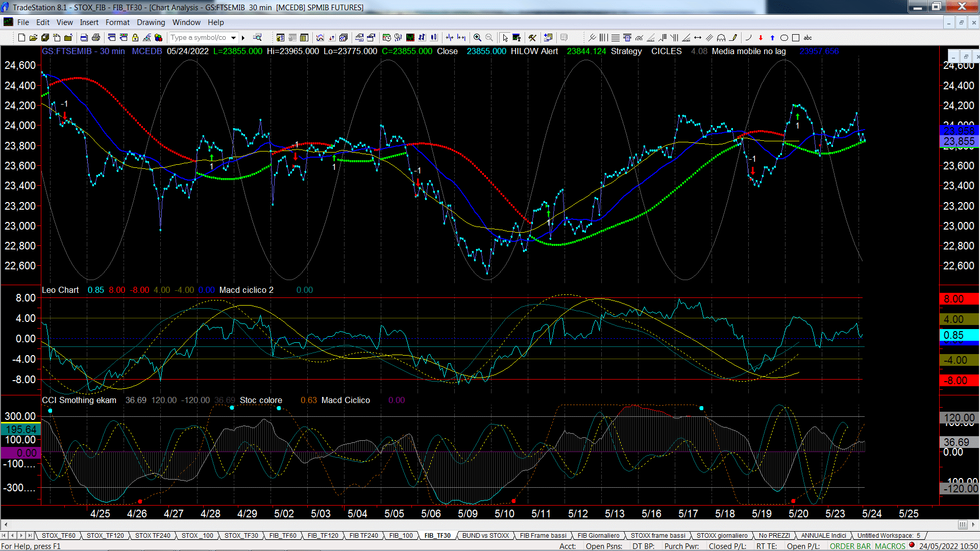Image resolution: width=980 pixels, height=551 pixels.
Task: Select the rectangle drawing tool
Action: click(796, 38)
